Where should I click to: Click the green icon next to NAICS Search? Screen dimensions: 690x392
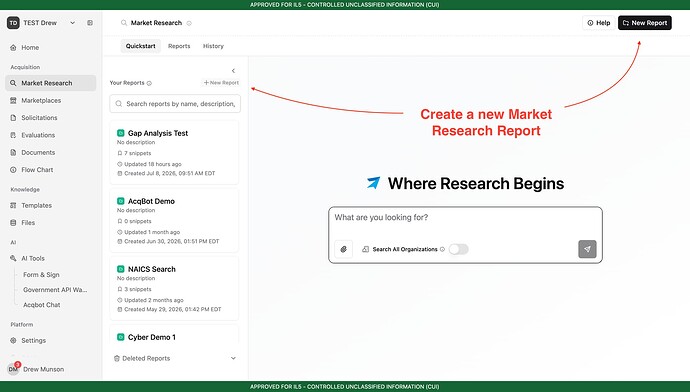[x=121, y=269]
